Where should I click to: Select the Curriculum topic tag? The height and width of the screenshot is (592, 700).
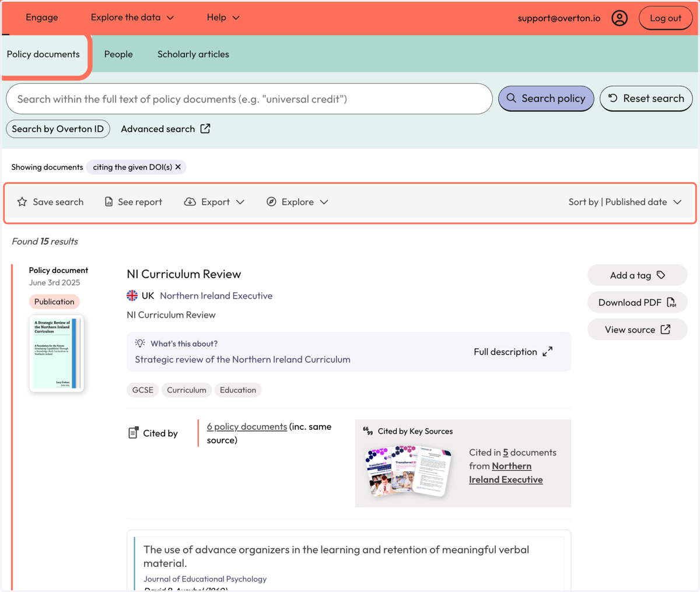pos(187,390)
